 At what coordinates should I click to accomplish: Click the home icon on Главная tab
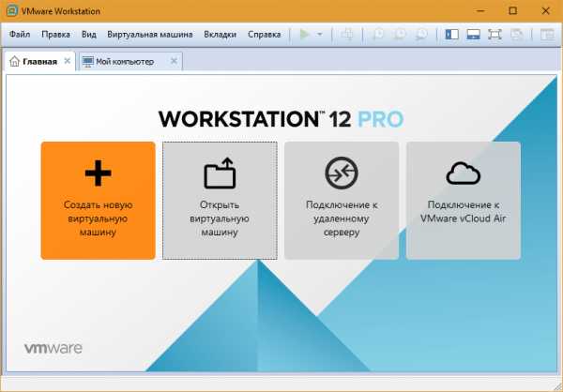click(x=14, y=61)
